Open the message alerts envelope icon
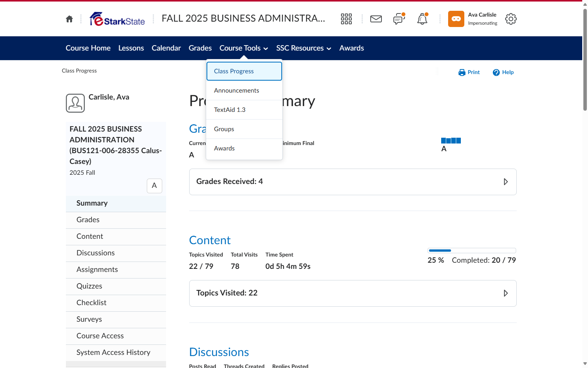The image size is (588, 368). [x=376, y=19]
